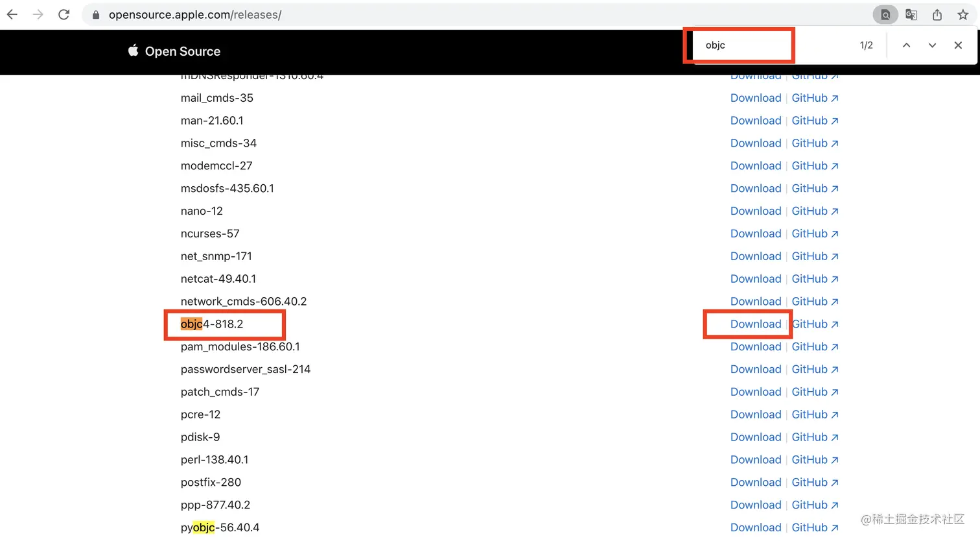Select the objc4-818.2 project name
This screenshot has height=541, width=980.
tap(212, 324)
